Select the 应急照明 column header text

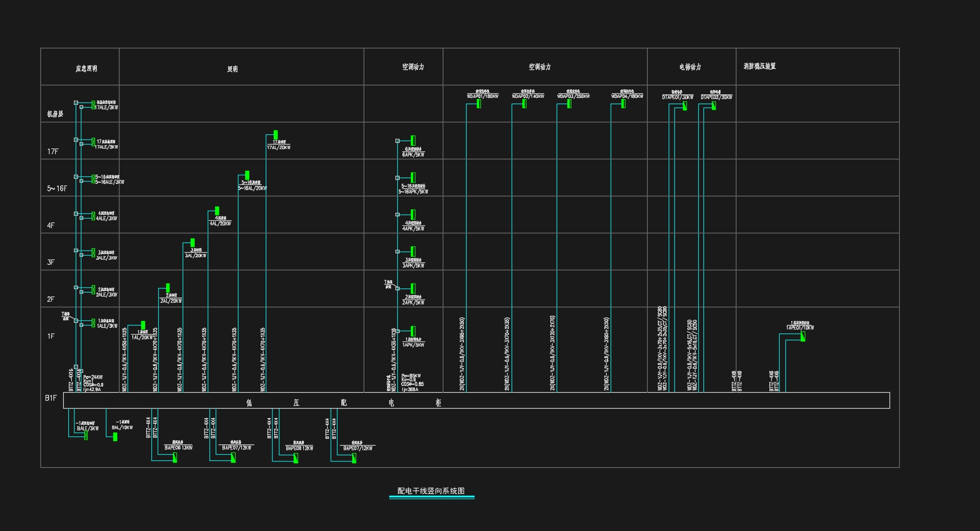[87, 68]
